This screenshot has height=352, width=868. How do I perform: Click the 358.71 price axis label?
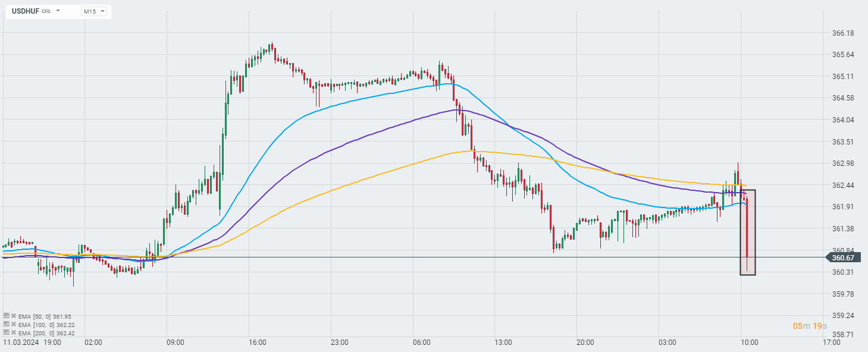coord(842,335)
